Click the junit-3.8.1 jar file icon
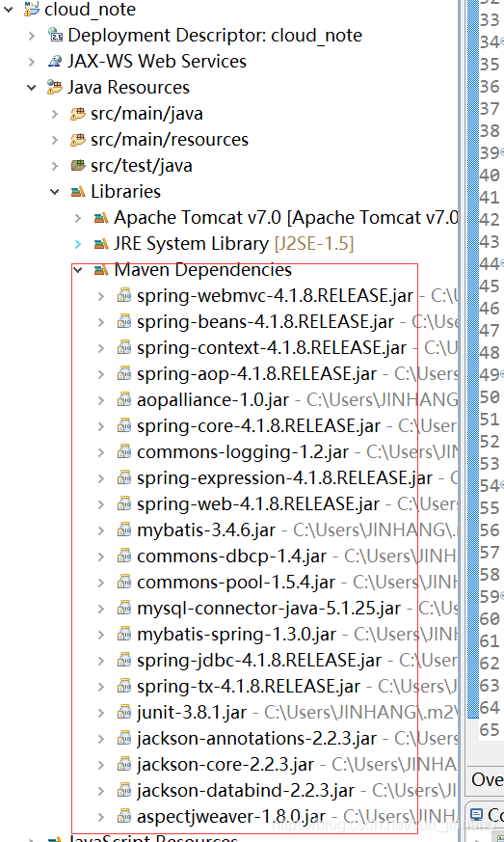The image size is (504, 842). coord(124,713)
